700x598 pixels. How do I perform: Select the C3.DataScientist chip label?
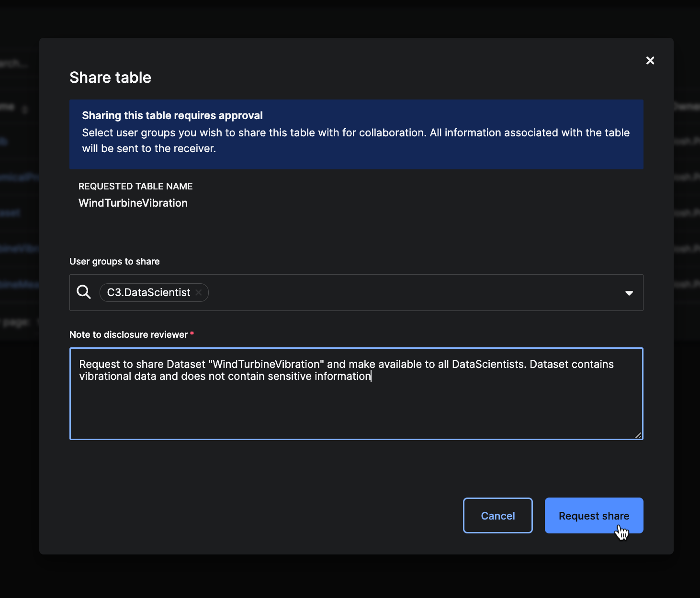[148, 292]
